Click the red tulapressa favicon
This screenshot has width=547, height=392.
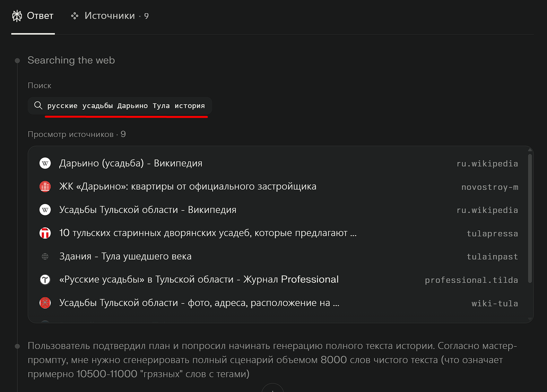tap(45, 233)
